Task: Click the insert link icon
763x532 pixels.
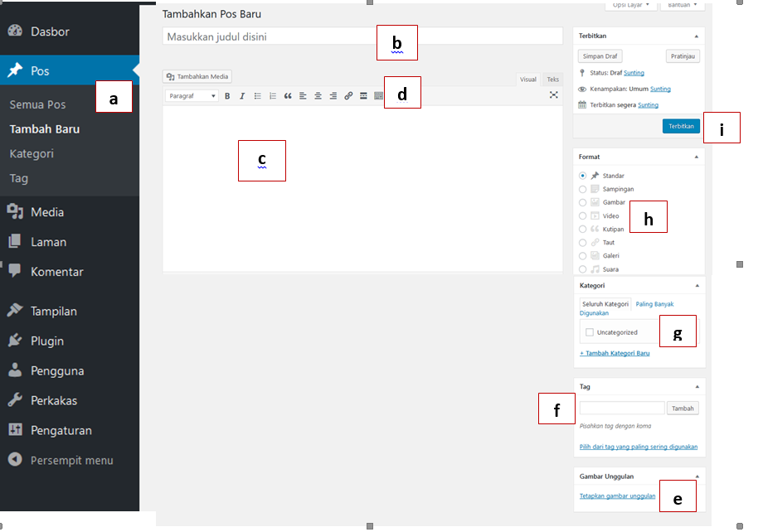Action: 348,96
